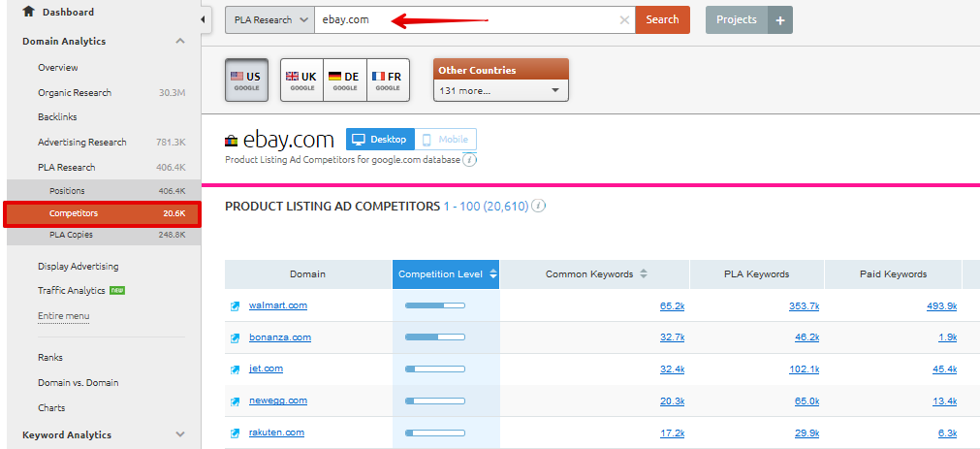Click jet.com competition level bar
The width and height of the screenshot is (980, 449).
pos(435,369)
